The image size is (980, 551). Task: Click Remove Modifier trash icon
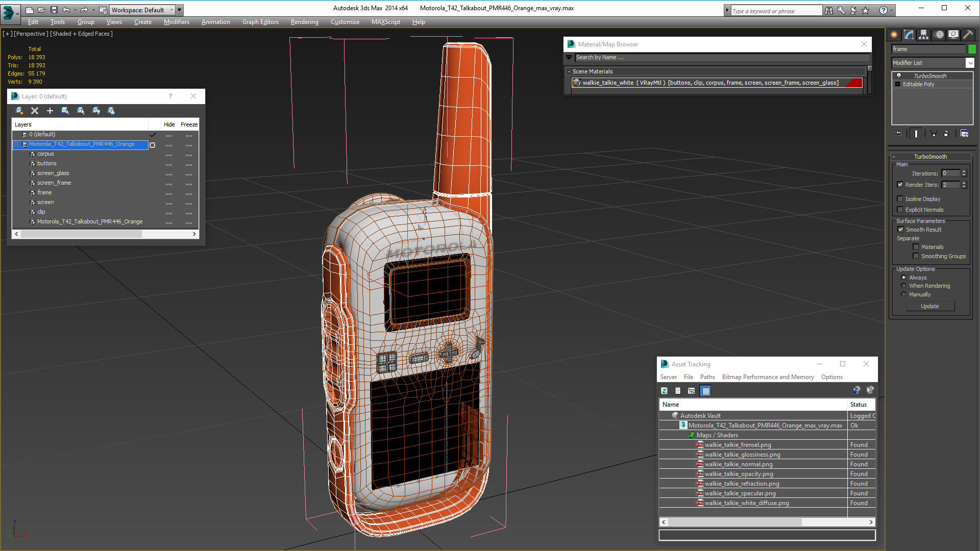coord(946,134)
